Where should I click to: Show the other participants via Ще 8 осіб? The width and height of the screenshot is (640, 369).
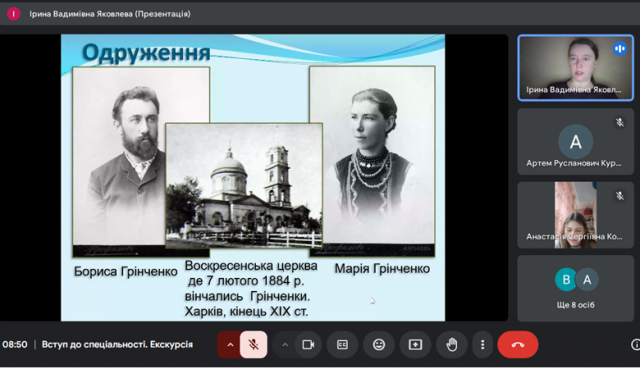(x=576, y=289)
